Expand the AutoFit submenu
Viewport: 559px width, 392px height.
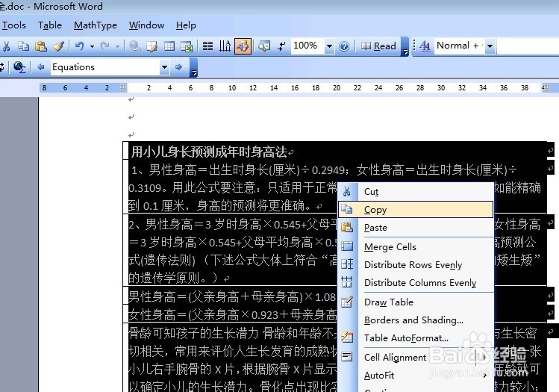(415, 376)
